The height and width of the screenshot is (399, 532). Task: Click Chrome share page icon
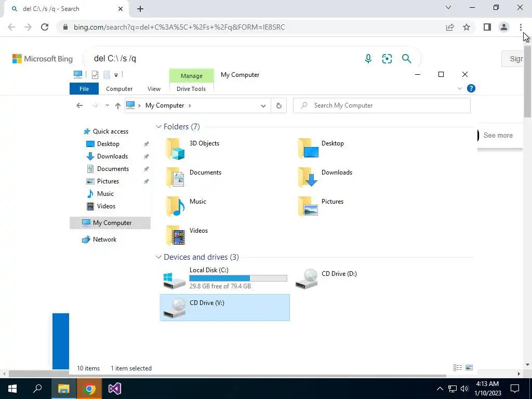tap(450, 27)
